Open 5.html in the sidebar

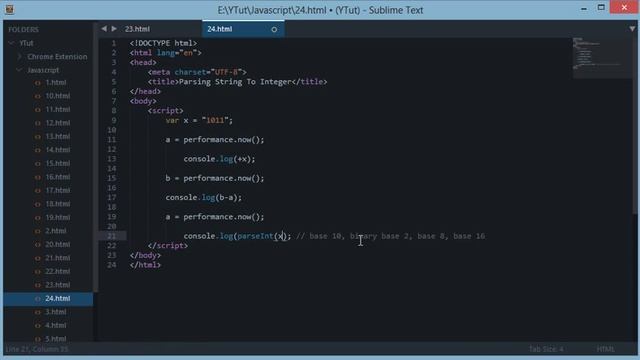tap(56, 338)
